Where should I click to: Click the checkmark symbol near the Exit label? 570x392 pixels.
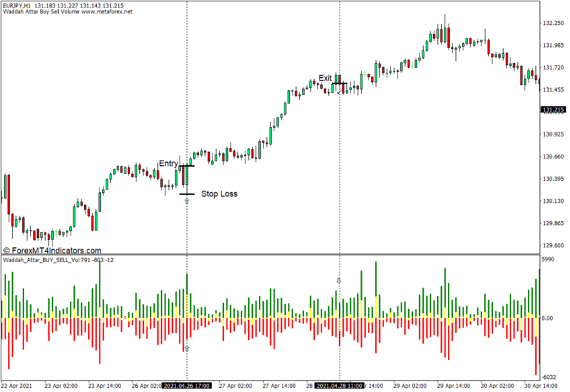coord(338,92)
